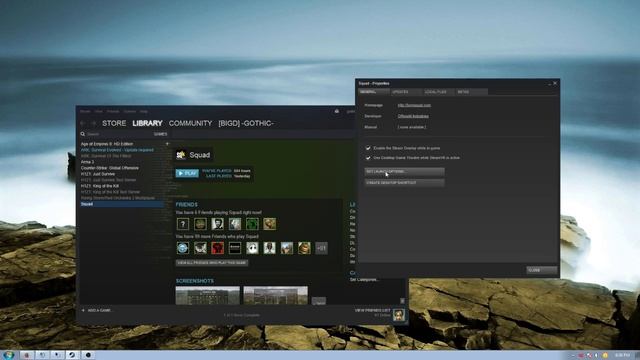The image size is (640, 360).
Task: Click the Squad game icon in header
Action: tap(181, 155)
